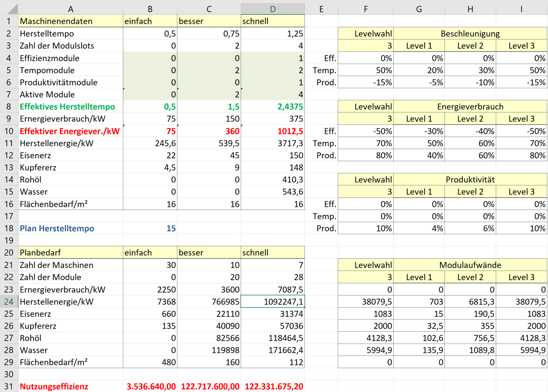The width and height of the screenshot is (548, 392).
Task: Click the 'Plan Herstelltempo' cell
Action: pyautogui.click(x=71, y=228)
